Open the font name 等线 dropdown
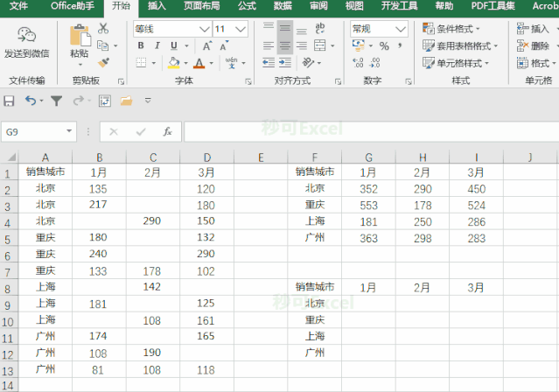This screenshot has height=392, width=559. (205, 29)
